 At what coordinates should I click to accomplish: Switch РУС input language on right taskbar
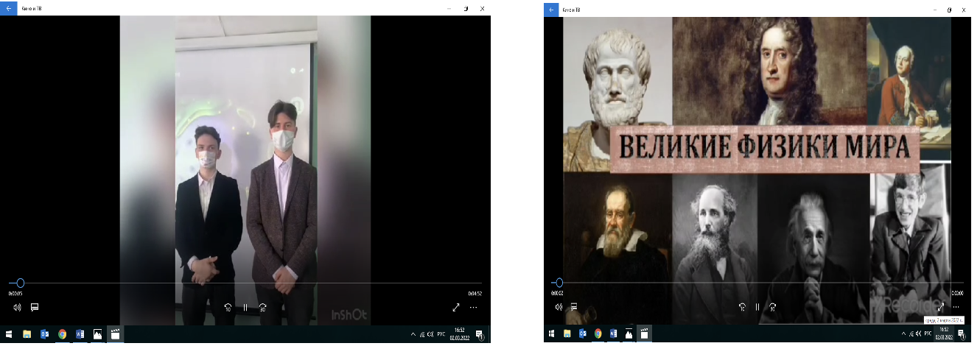[928, 334]
